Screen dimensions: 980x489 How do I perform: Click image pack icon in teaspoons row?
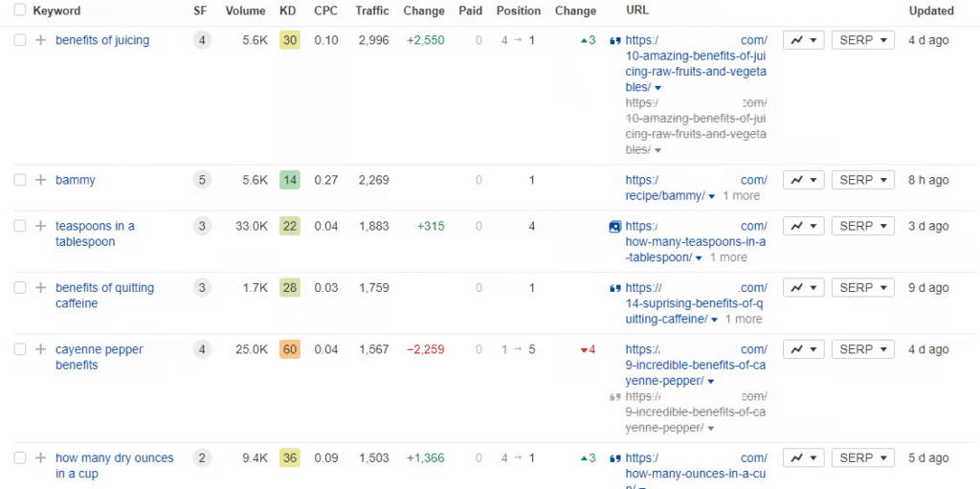pyautogui.click(x=615, y=227)
